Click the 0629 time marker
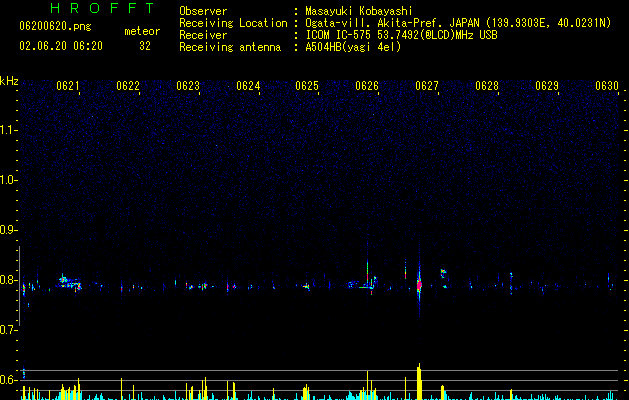The image size is (629, 400). [547, 86]
